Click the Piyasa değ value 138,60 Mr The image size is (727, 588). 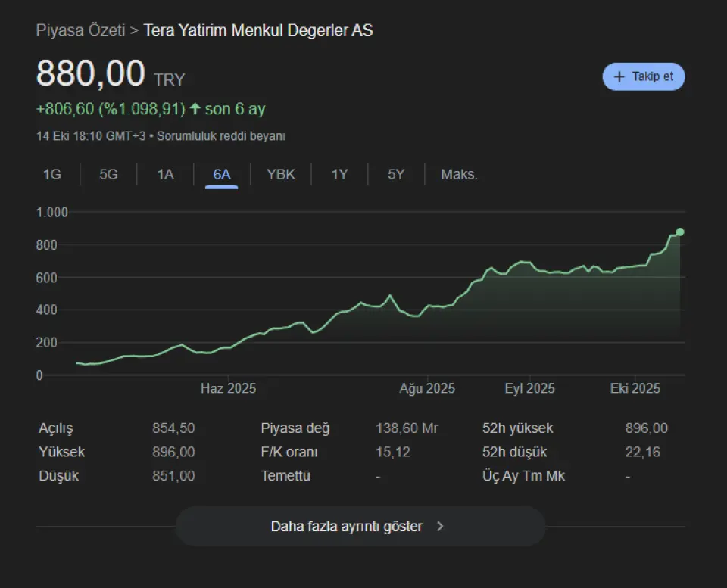click(x=407, y=428)
